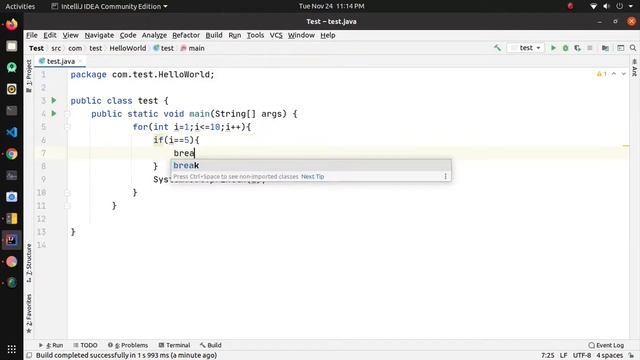Change file encoding UTF-8 in status bar

pyautogui.click(x=582, y=356)
